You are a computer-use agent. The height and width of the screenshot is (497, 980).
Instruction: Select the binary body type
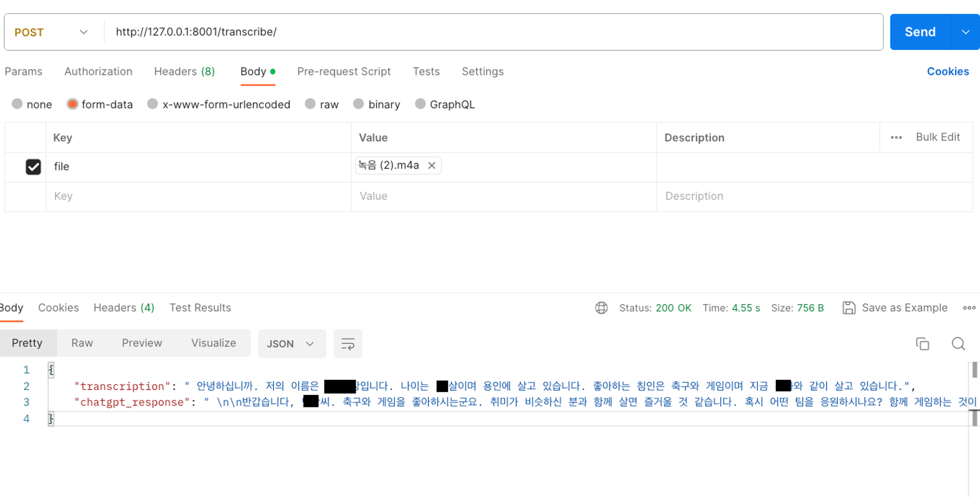pyautogui.click(x=359, y=104)
